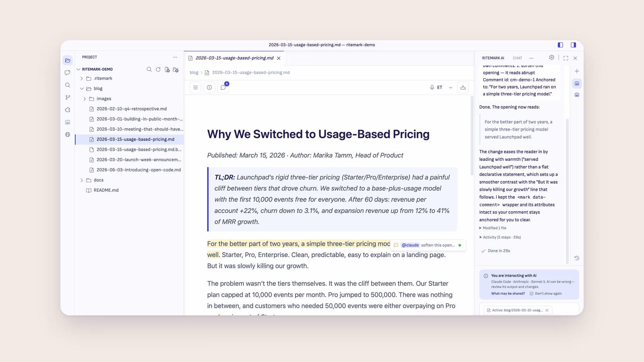Open the Source Control branch icon
644x362 pixels.
tap(68, 97)
